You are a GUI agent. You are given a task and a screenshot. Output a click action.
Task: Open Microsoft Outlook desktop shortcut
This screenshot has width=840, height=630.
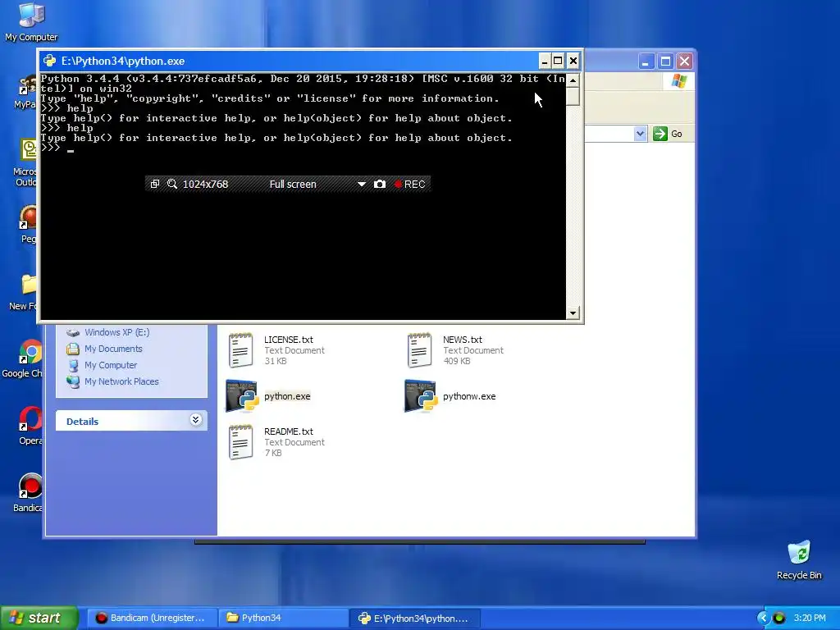(29, 149)
